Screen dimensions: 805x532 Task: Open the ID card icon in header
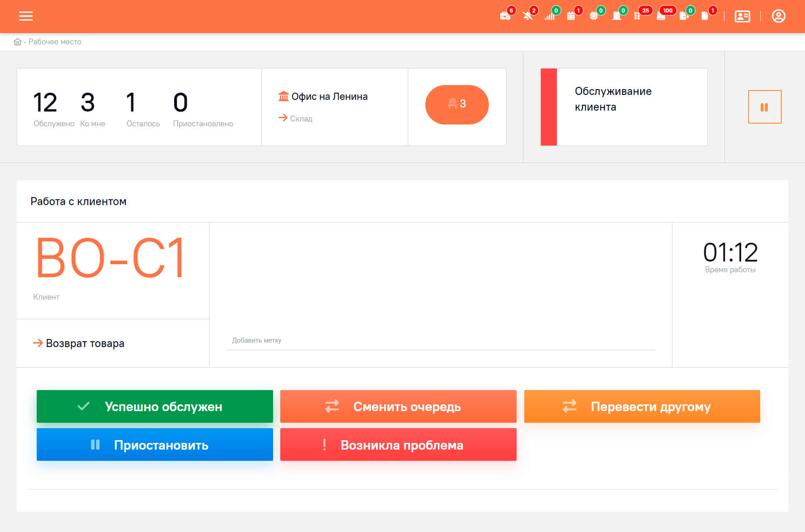coord(742,17)
